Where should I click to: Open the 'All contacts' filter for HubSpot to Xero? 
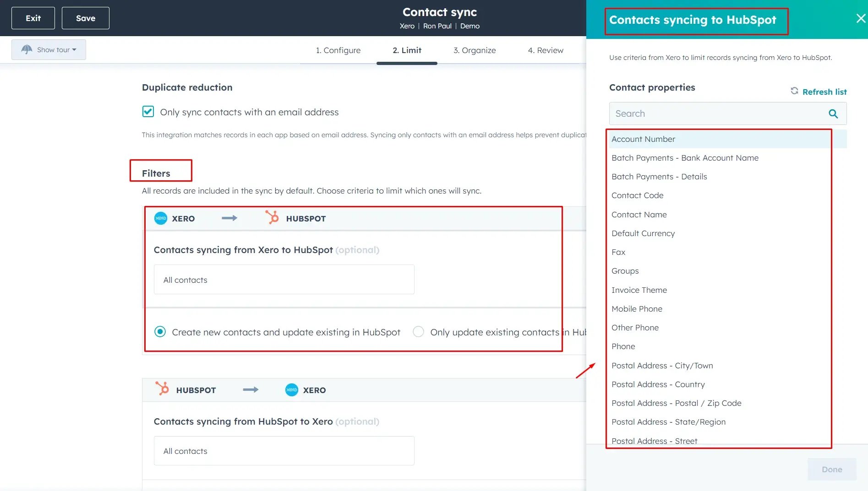(x=284, y=451)
